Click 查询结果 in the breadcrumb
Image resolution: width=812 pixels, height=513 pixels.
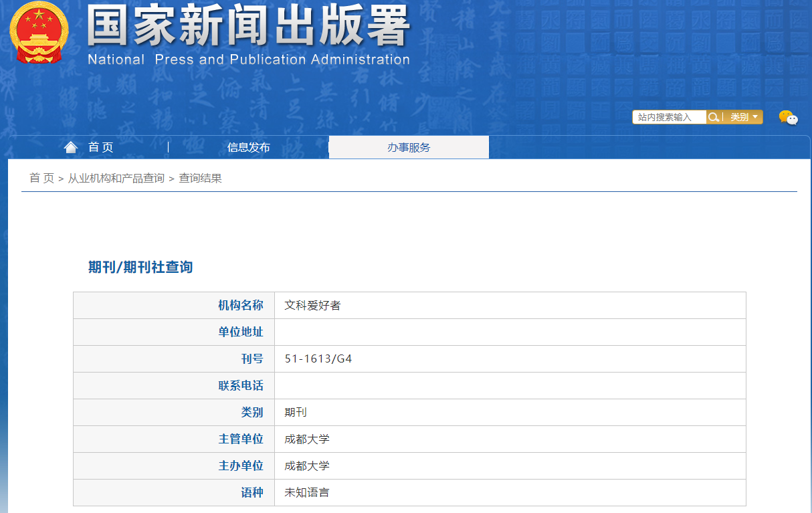200,178
